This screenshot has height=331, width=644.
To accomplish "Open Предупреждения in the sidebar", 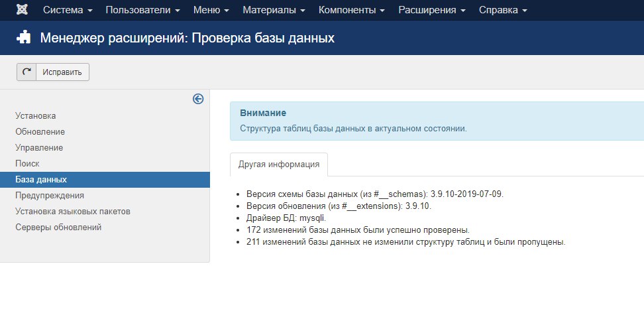I will (49, 195).
